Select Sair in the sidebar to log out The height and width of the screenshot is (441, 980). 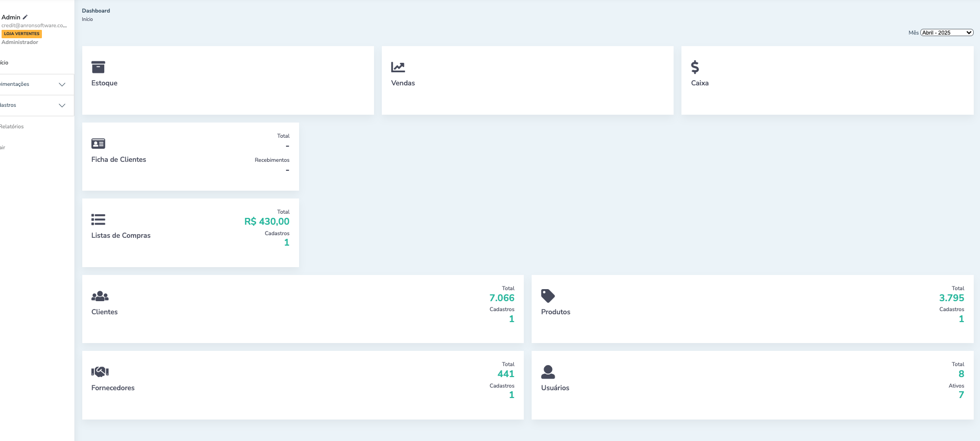pos(3,148)
